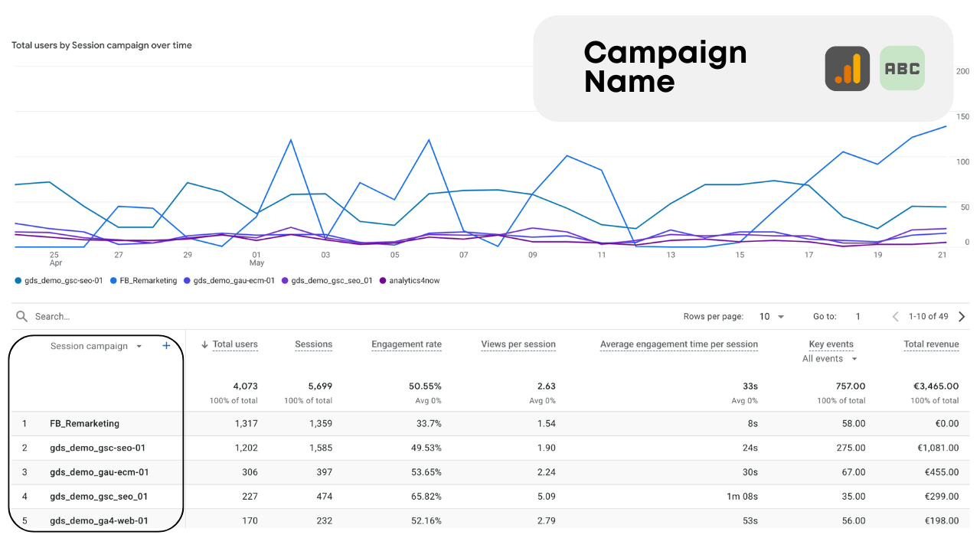Sort the table by Engagement rate
This screenshot has width=980, height=551.
[407, 344]
